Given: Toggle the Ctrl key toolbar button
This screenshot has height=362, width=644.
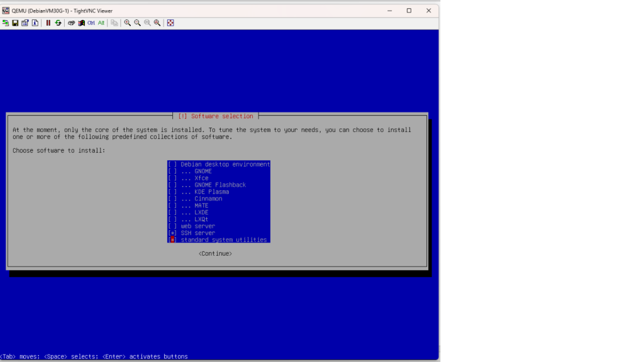Looking at the screenshot, I should (x=91, y=23).
